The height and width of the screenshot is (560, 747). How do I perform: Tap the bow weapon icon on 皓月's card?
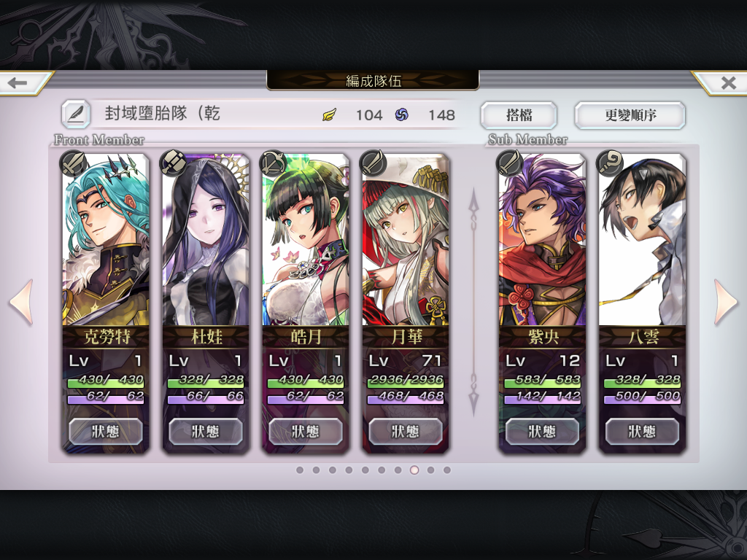click(x=273, y=163)
